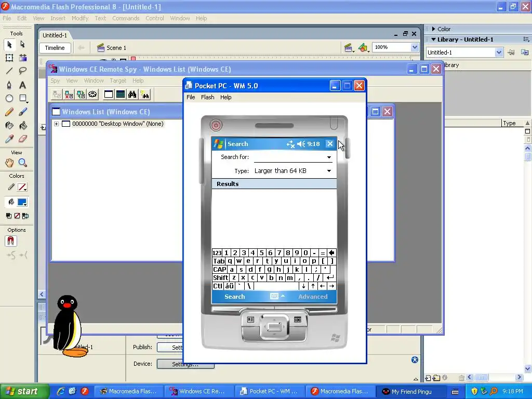532x399 pixels.
Task: Click the Black and White colors button
Action: (x=9, y=216)
